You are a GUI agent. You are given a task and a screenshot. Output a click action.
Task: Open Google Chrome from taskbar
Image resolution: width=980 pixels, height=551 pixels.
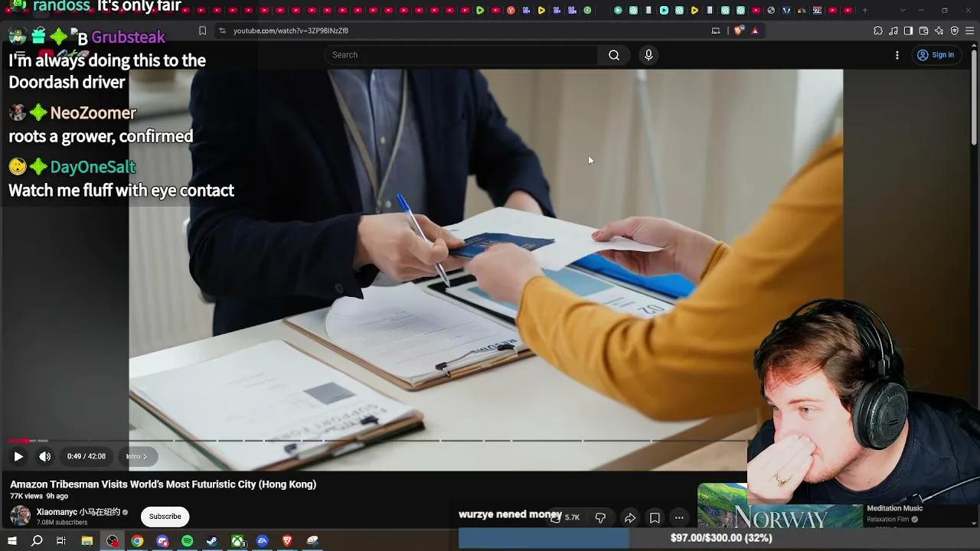pos(137,541)
